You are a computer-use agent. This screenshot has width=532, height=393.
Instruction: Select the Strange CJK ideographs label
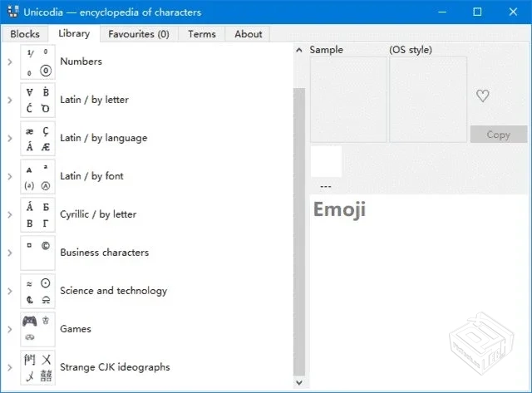point(115,367)
